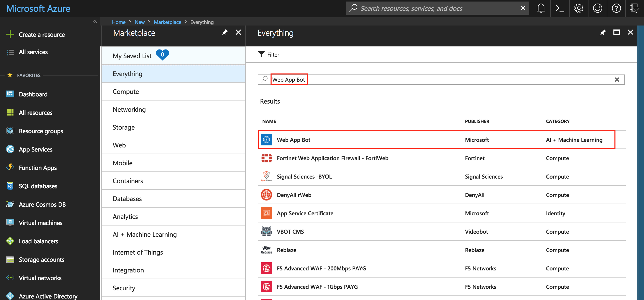Click the Web App Bot result icon
The width and height of the screenshot is (644, 300).
tap(266, 140)
